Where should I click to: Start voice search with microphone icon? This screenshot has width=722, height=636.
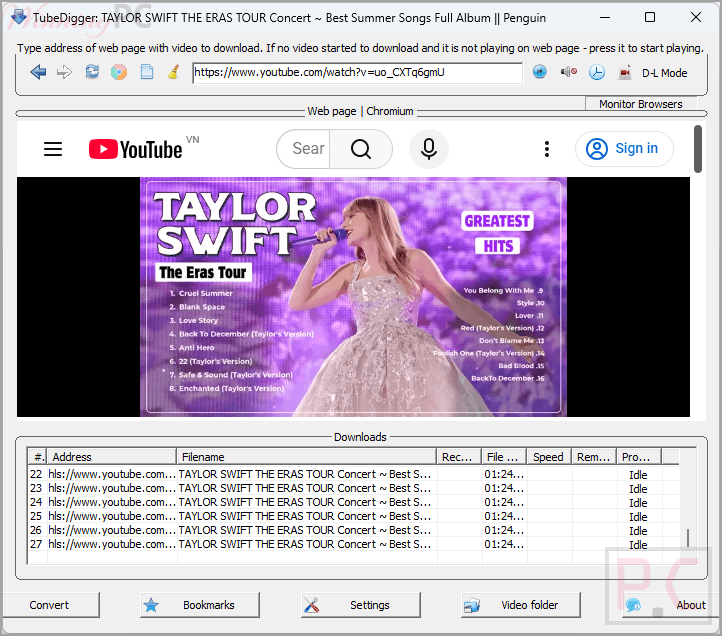coord(429,149)
